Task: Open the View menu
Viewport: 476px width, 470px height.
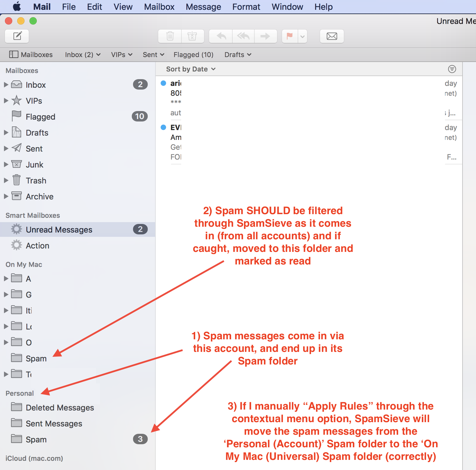Action: [123, 7]
